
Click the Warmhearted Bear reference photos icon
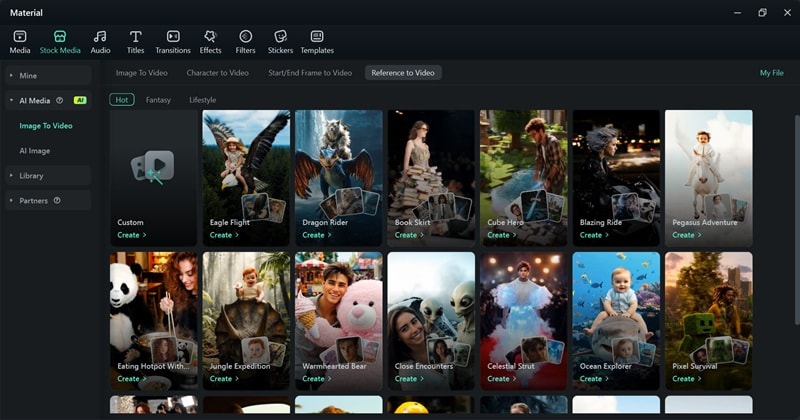coord(350,351)
